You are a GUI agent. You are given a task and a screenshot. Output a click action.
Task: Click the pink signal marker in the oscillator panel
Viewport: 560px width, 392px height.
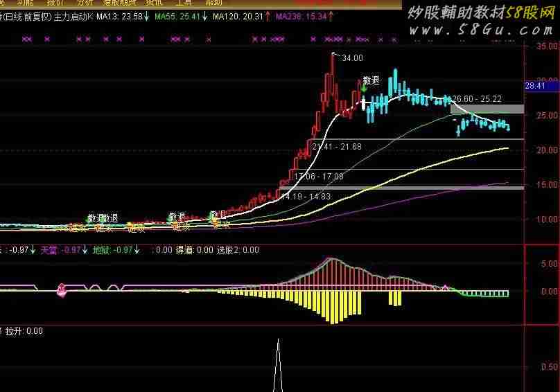point(62,289)
